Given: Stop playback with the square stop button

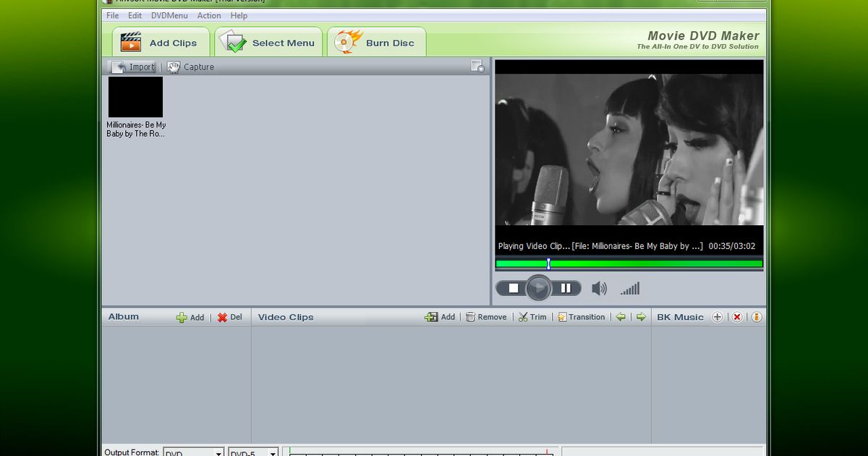Looking at the screenshot, I should 514,288.
